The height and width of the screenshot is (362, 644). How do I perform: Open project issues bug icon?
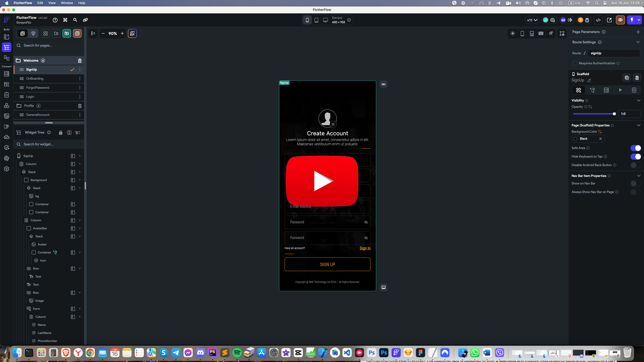[x=587, y=20]
